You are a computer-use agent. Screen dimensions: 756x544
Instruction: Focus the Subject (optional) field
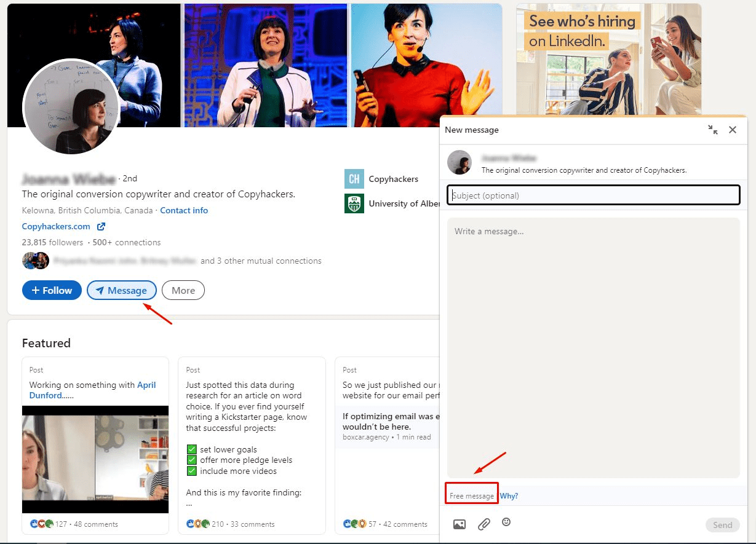(593, 195)
